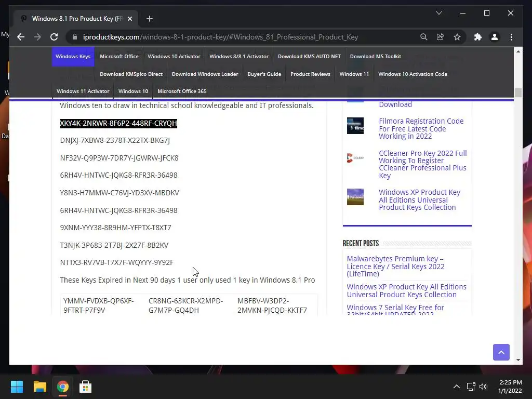The image size is (532, 399).
Task: Click the address bar URL
Action: point(220,37)
